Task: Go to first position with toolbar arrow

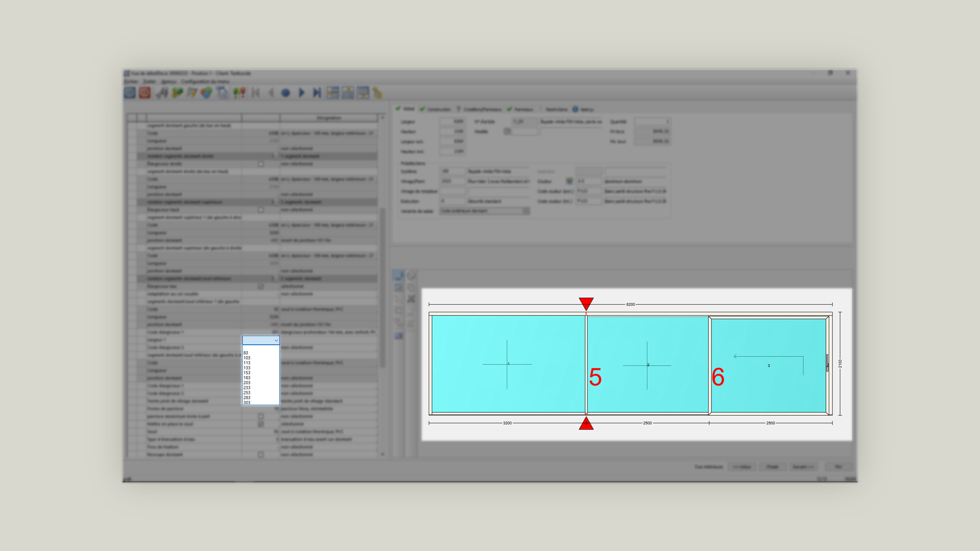Action: [256, 93]
